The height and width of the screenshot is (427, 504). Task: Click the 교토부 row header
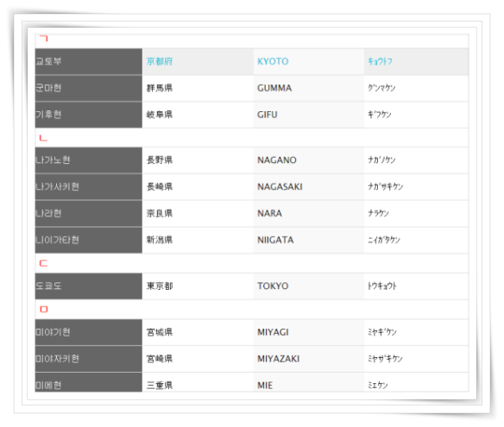(88, 61)
